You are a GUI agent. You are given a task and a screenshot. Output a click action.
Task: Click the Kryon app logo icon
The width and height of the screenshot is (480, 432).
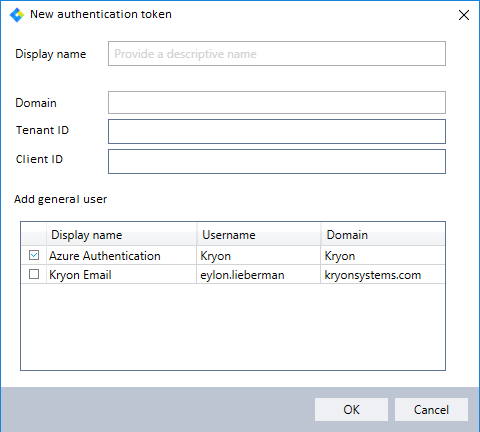17,15
